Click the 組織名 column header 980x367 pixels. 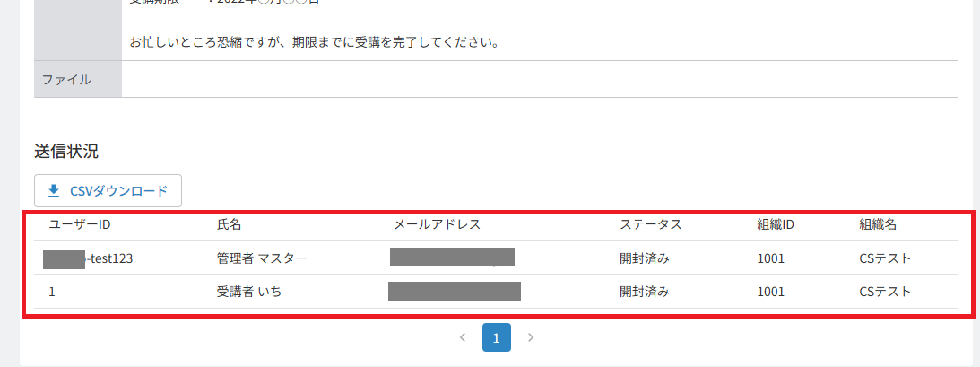click(878, 225)
